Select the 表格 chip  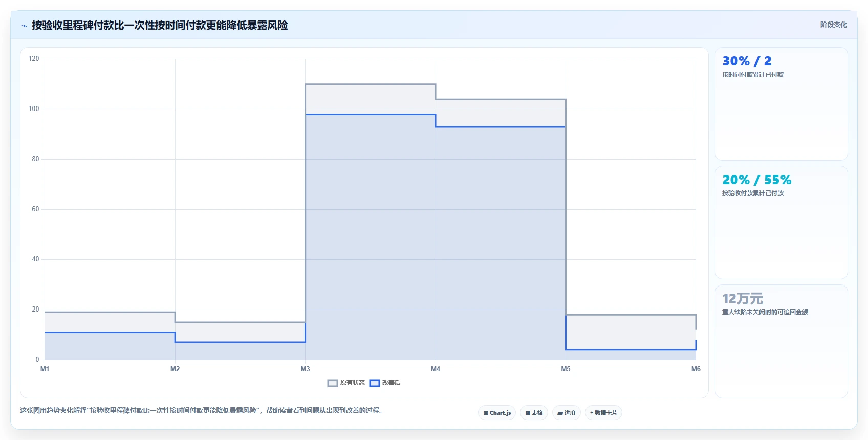(534, 413)
